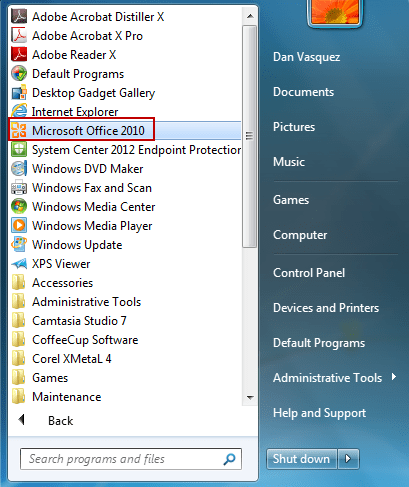Open Administrative Tools in the right pane

pyautogui.click(x=327, y=378)
